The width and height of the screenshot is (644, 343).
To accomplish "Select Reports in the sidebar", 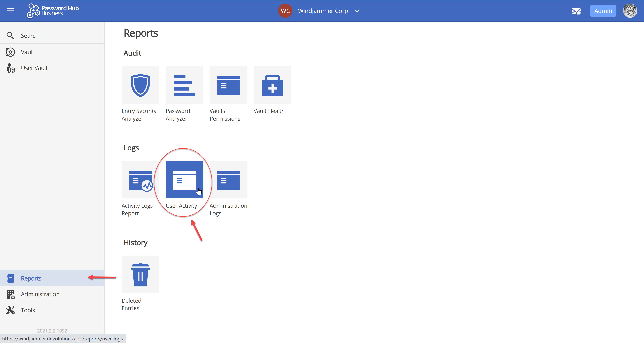I will point(31,278).
